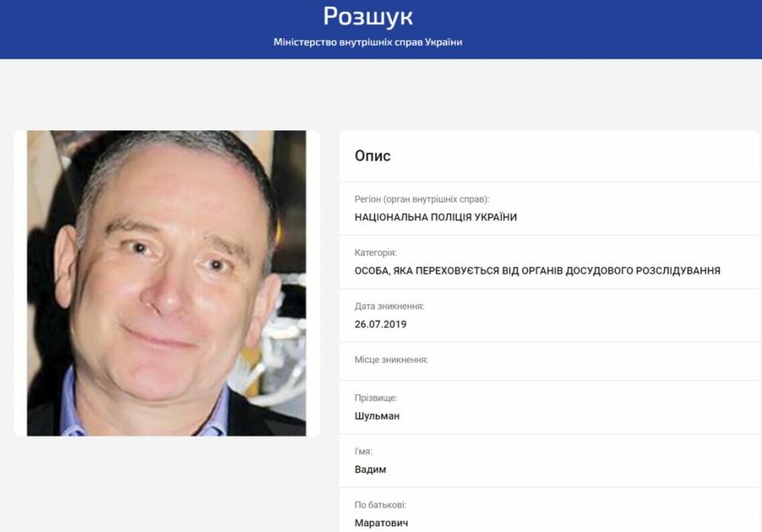The height and width of the screenshot is (532, 762).
Task: Click the Місце зникнення label
Action: (391, 360)
